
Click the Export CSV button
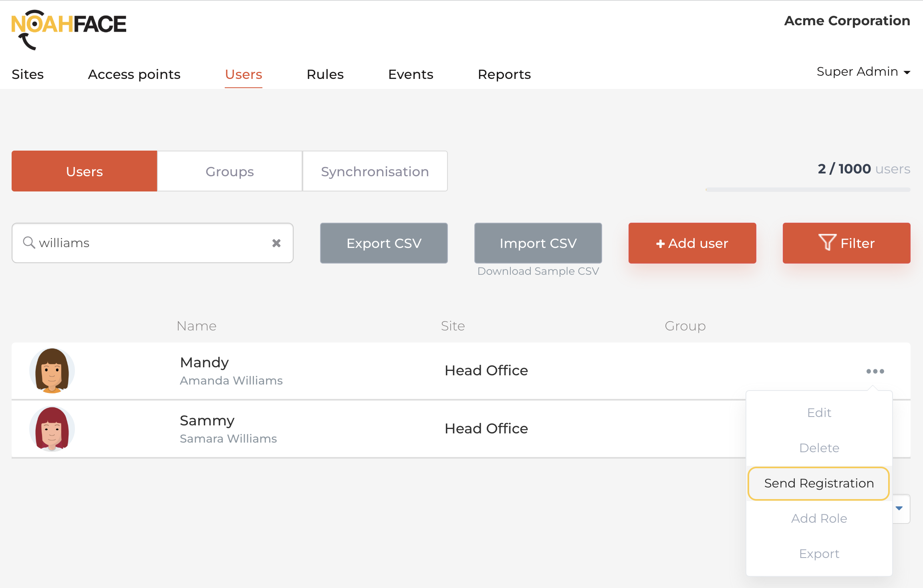[383, 243]
